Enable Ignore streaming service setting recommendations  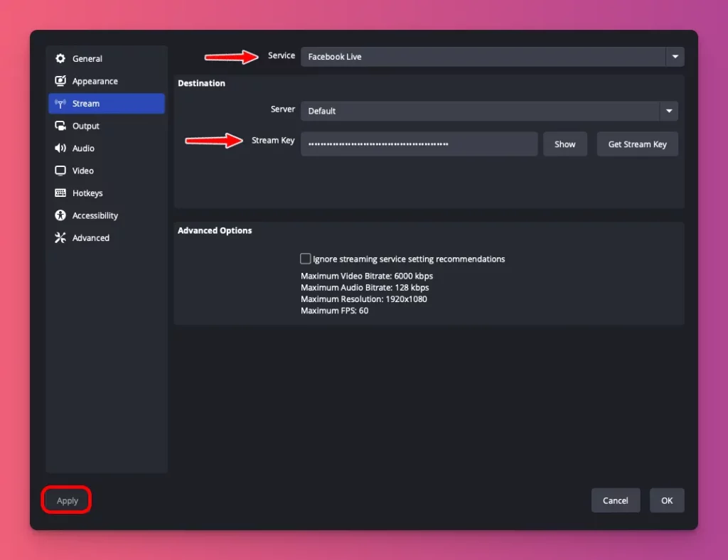306,259
